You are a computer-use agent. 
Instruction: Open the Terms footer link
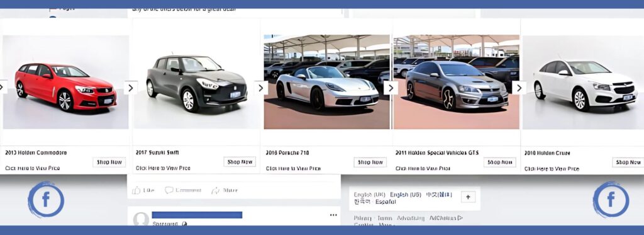[384, 218]
